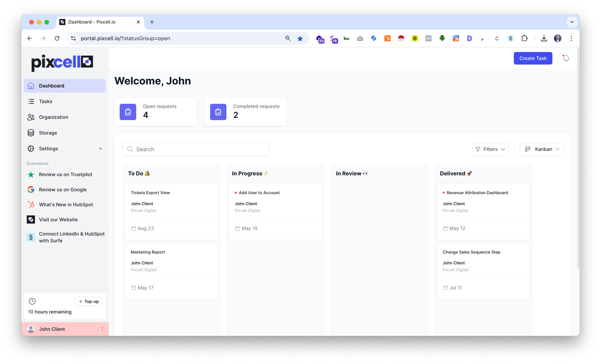Open the Revenue Attribution Dashboard card

484,212
